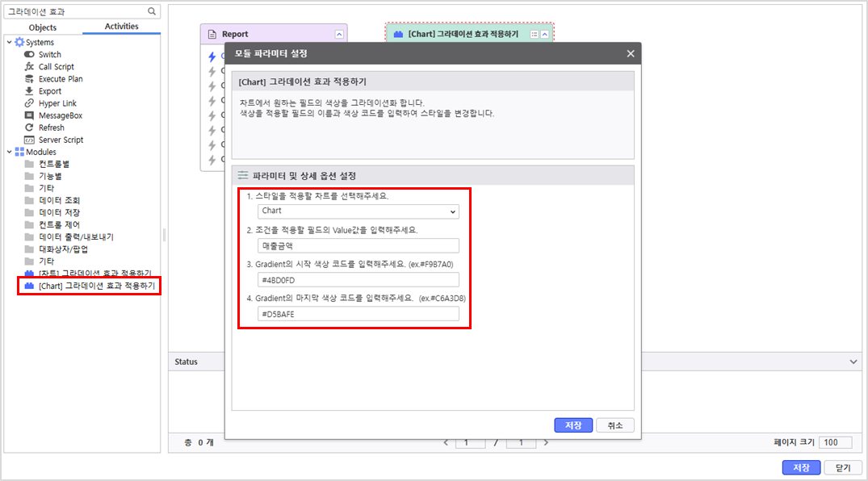Click the Server Script code icon
This screenshot has width=868, height=481.
coord(29,140)
